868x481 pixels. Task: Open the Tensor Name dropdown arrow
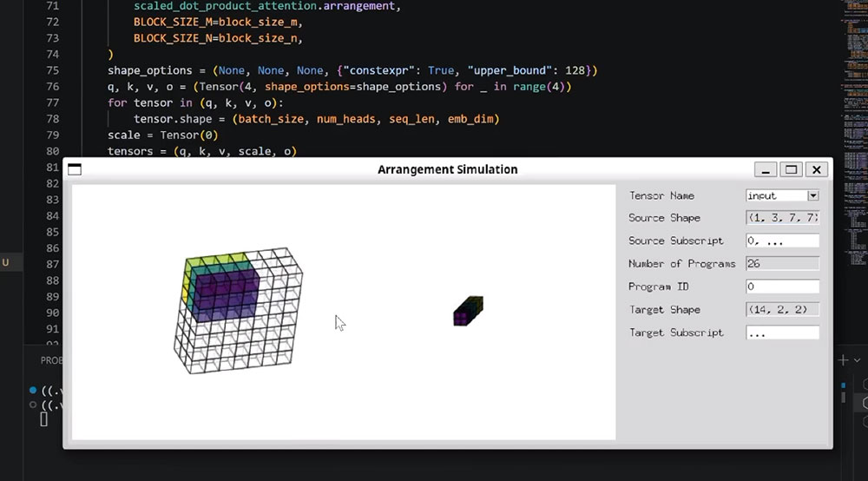point(812,195)
